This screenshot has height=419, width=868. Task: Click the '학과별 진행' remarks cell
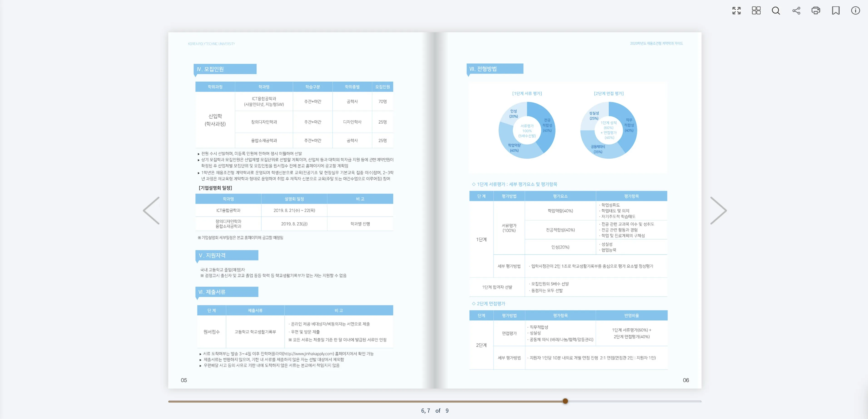tap(360, 224)
